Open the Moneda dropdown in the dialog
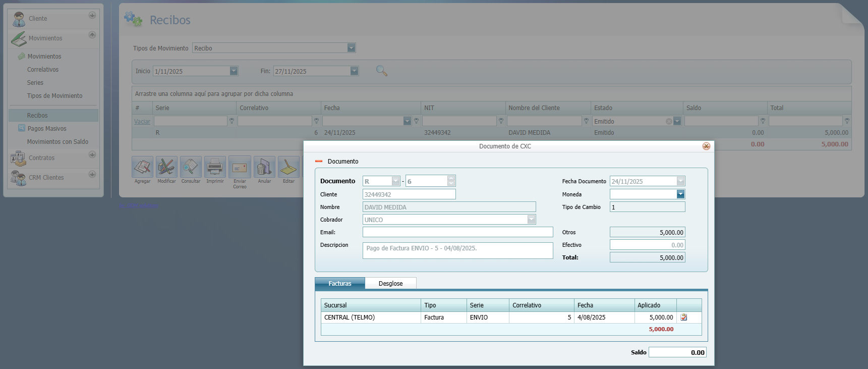This screenshot has height=369, width=868. click(x=680, y=194)
